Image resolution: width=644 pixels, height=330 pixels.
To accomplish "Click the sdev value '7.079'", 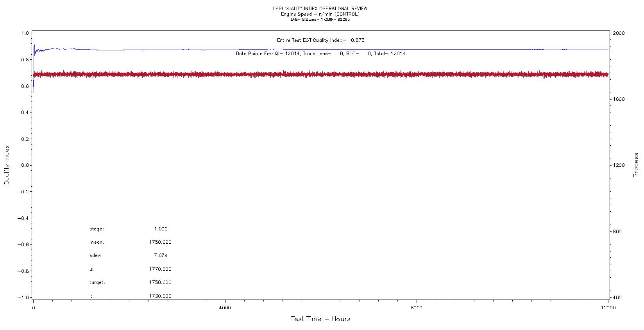I will tap(161, 256).
